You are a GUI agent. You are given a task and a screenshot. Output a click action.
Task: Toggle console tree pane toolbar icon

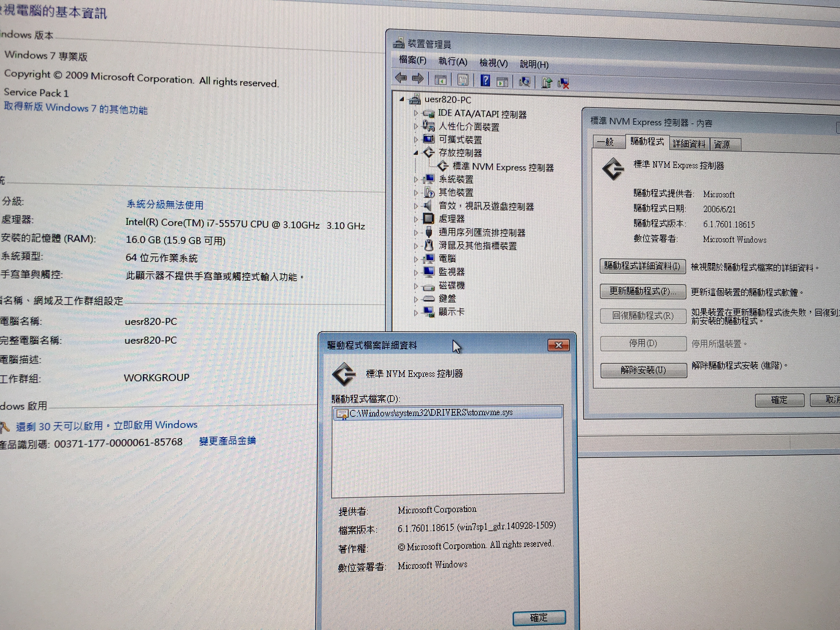click(440, 80)
